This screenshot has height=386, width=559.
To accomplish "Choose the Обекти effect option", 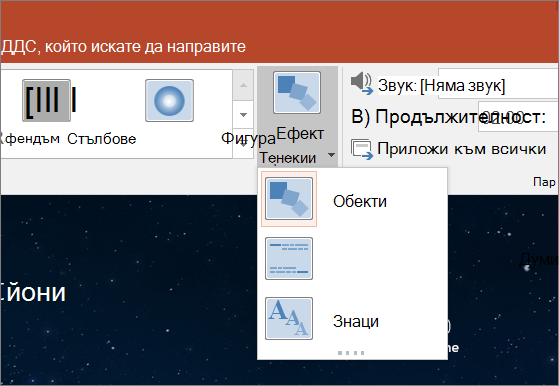I will (352, 199).
